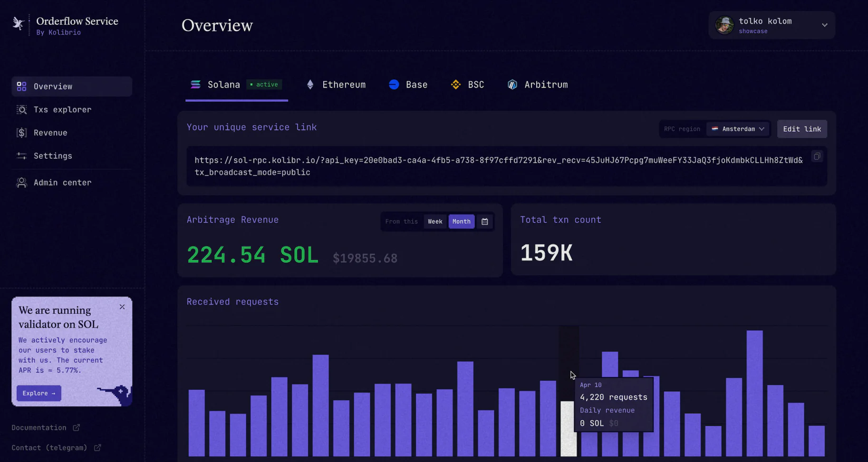Click the $19855.68 revenue amount
The height and width of the screenshot is (462, 868).
point(365,258)
